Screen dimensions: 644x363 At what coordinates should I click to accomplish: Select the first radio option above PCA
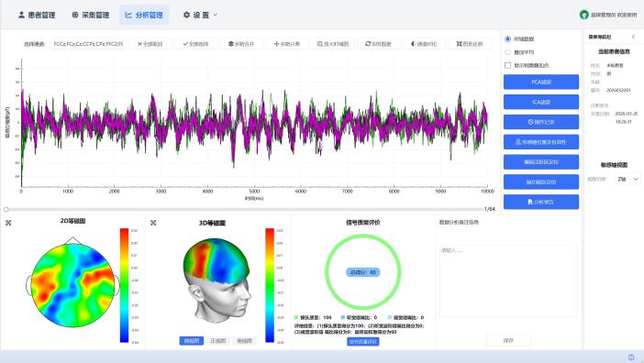[507, 39]
